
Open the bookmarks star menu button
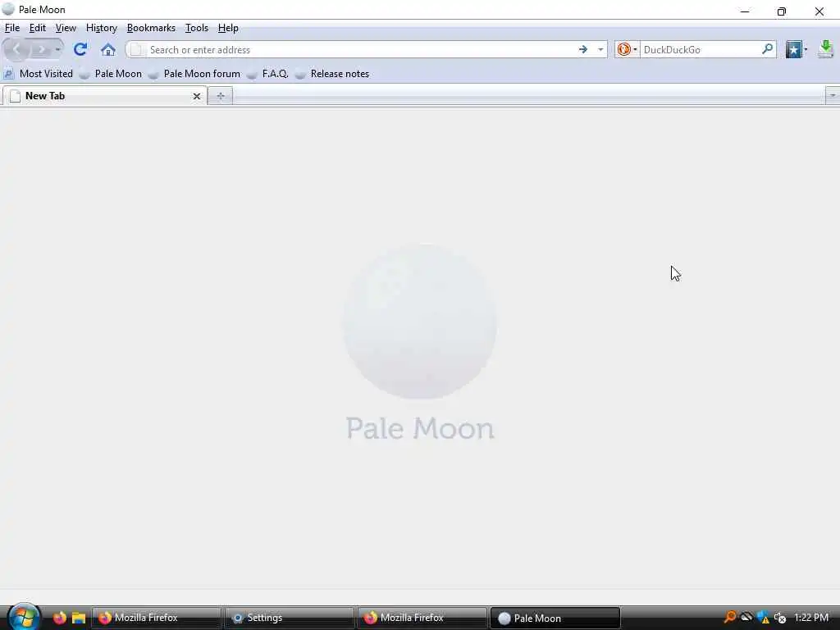coord(796,50)
